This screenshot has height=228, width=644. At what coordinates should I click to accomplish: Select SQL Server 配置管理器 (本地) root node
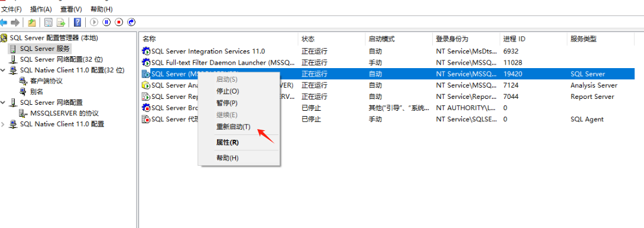[54, 38]
